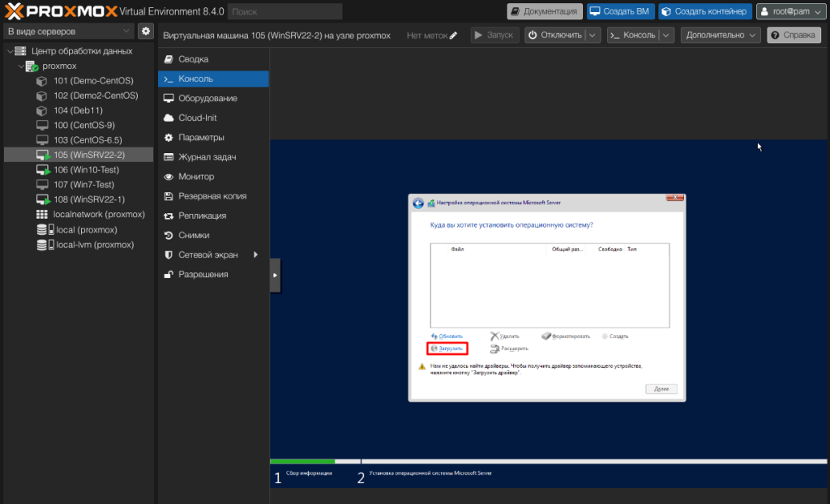The width and height of the screenshot is (830, 504).
Task: Click the 'Создать ВМ' button
Action: 618,11
